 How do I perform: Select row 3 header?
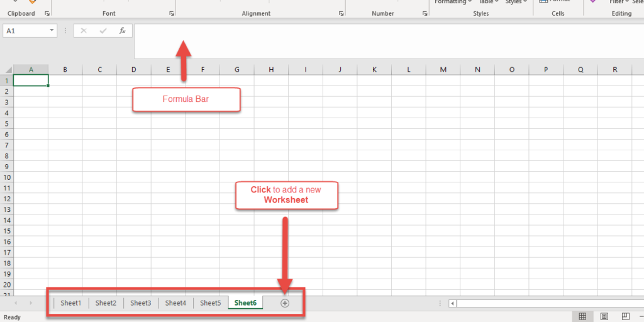[6, 102]
